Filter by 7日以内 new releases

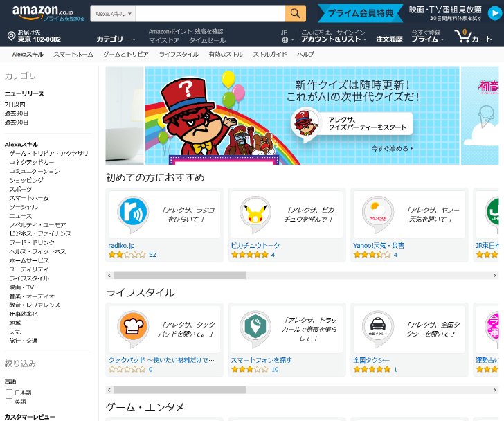(x=15, y=105)
